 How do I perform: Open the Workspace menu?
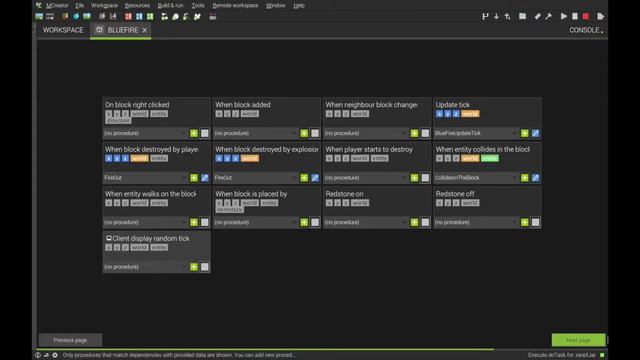tap(104, 5)
